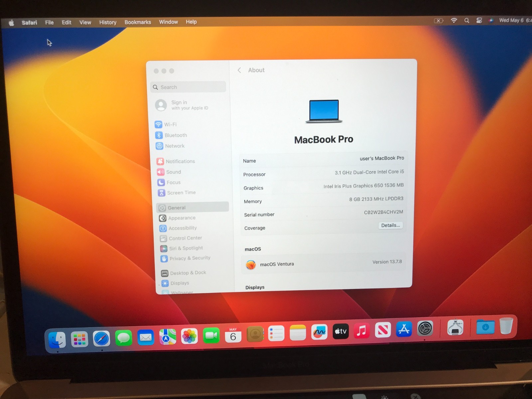Open Safari from the Dock
Image resolution: width=532 pixels, height=399 pixels.
point(101,339)
